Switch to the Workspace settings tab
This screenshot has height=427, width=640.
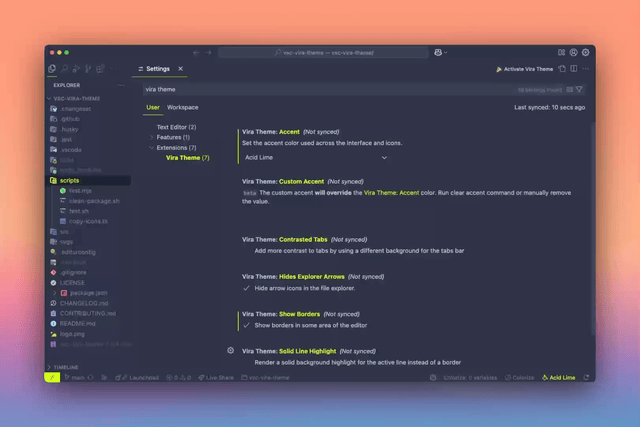click(182, 107)
